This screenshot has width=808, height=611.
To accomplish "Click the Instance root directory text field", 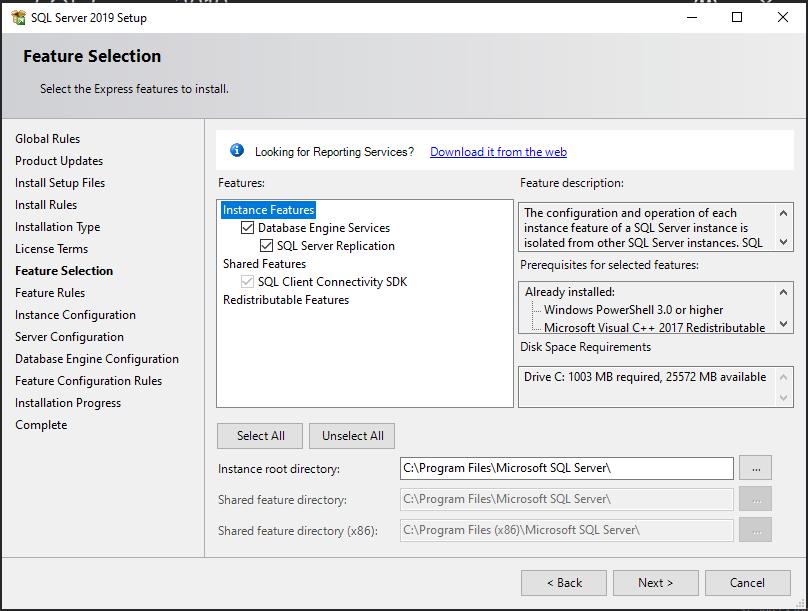I will click(x=566, y=468).
